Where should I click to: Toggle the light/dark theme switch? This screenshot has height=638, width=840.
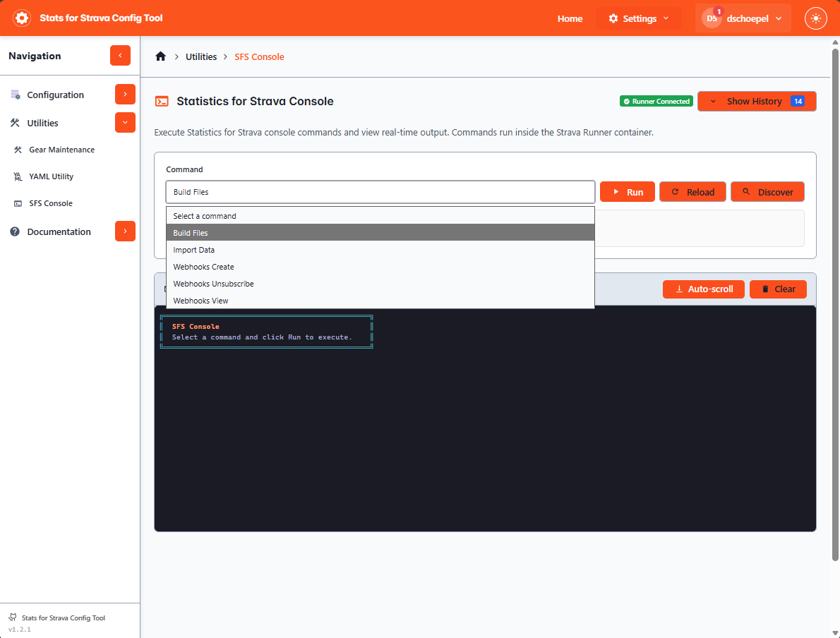pos(816,18)
